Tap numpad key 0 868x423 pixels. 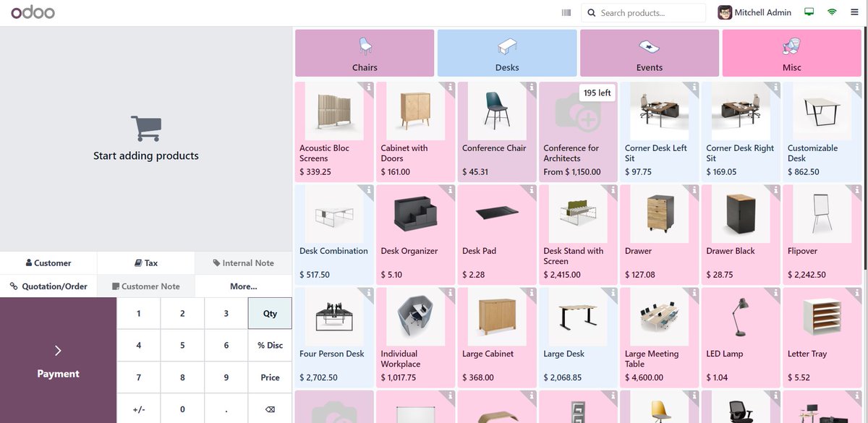[182, 409]
